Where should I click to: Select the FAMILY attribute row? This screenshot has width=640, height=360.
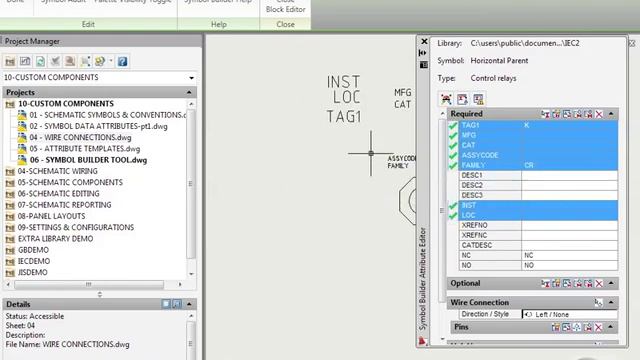click(538, 165)
